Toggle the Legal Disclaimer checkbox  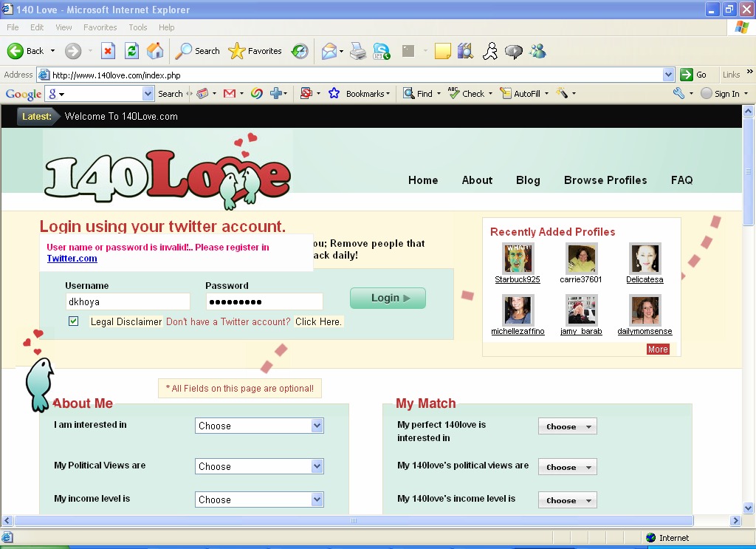73,321
